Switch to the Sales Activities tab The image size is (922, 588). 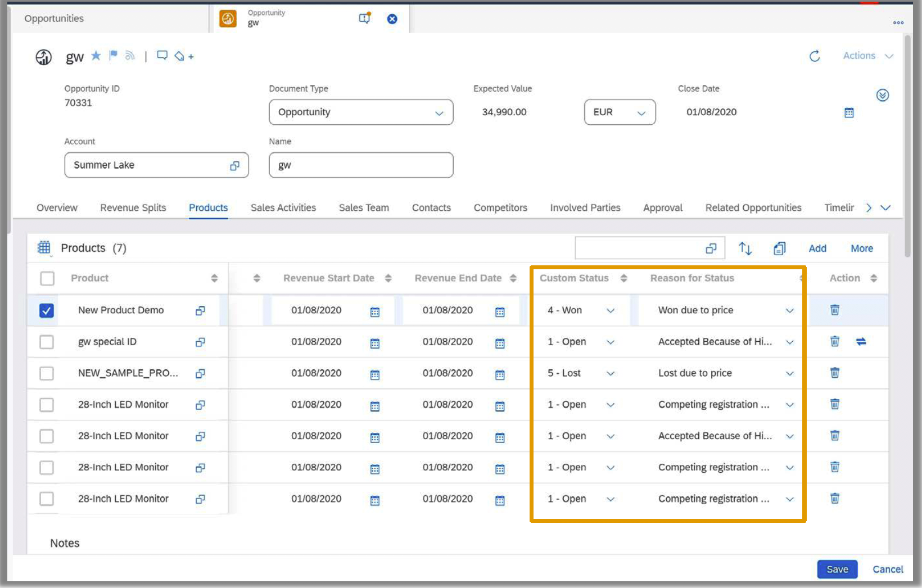[283, 207]
